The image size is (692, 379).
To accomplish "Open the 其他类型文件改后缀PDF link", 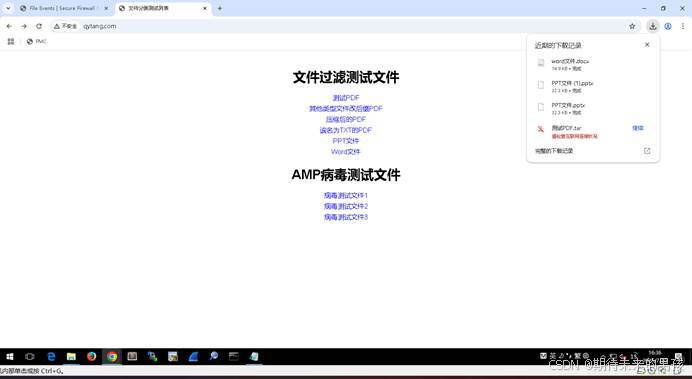I will tap(346, 109).
